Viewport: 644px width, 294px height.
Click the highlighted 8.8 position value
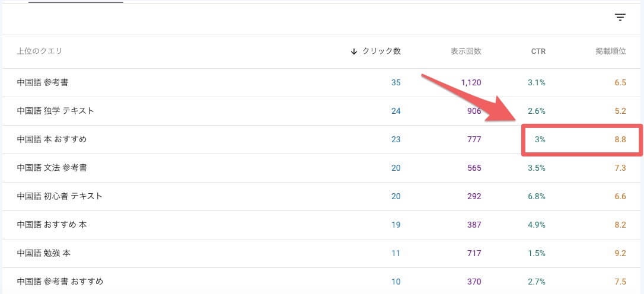pyautogui.click(x=620, y=140)
